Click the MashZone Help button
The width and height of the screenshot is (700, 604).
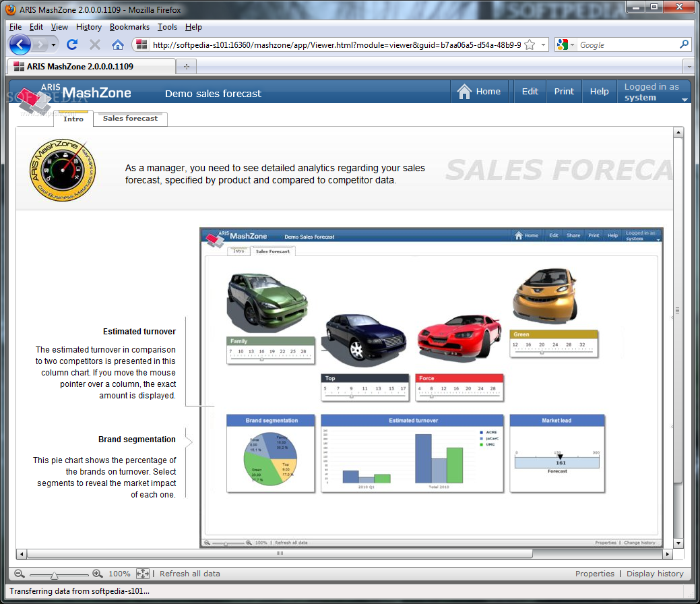tap(599, 91)
